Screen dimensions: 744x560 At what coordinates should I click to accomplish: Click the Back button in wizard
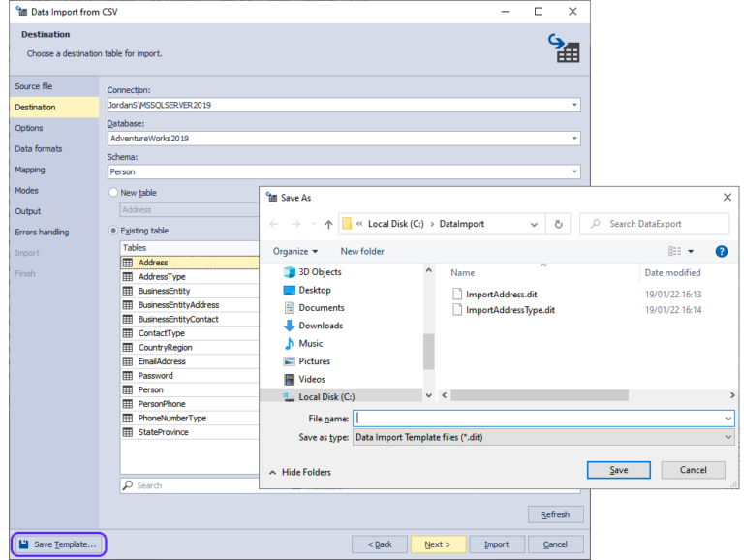(380, 544)
